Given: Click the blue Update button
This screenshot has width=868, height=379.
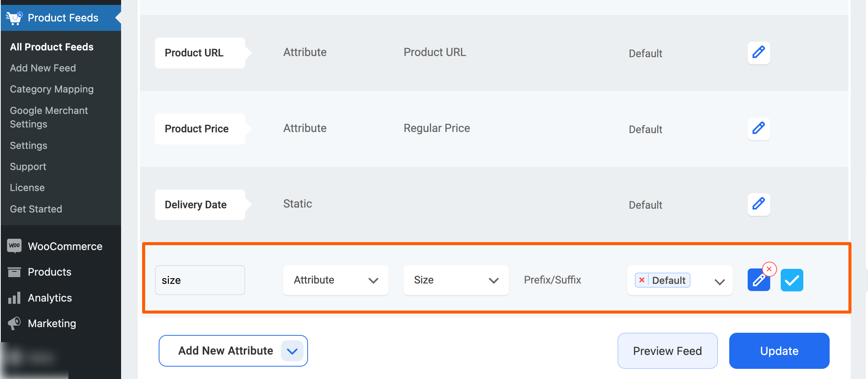Looking at the screenshot, I should point(779,351).
